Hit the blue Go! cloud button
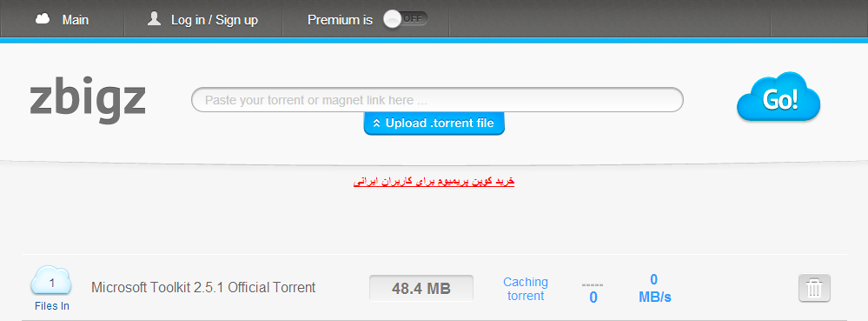Image resolution: width=868 pixels, height=321 pixels. [779, 97]
